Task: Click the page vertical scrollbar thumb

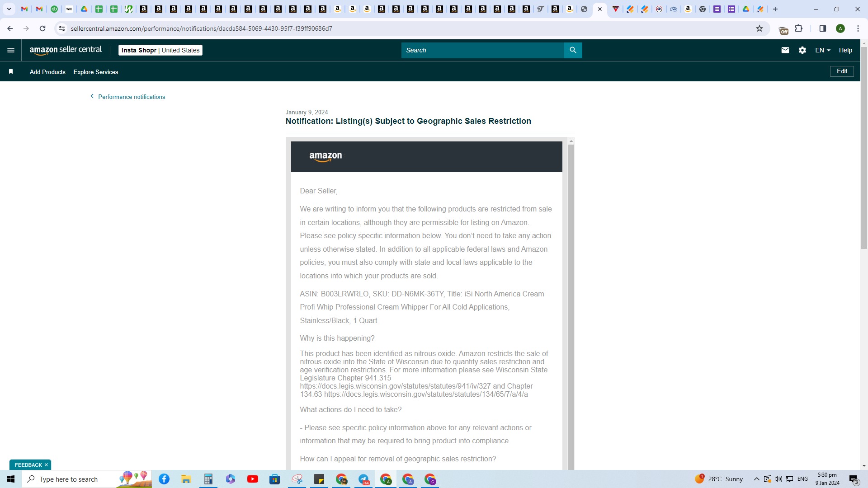Action: (864, 148)
